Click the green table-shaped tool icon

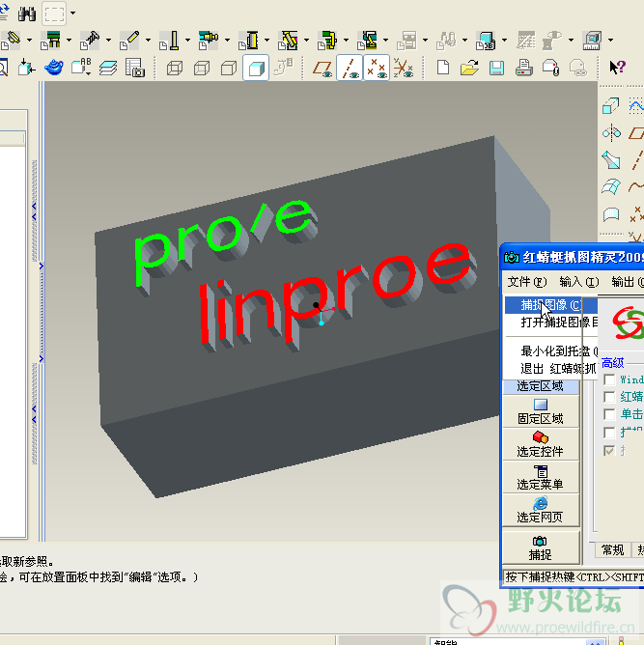click(x=50, y=41)
